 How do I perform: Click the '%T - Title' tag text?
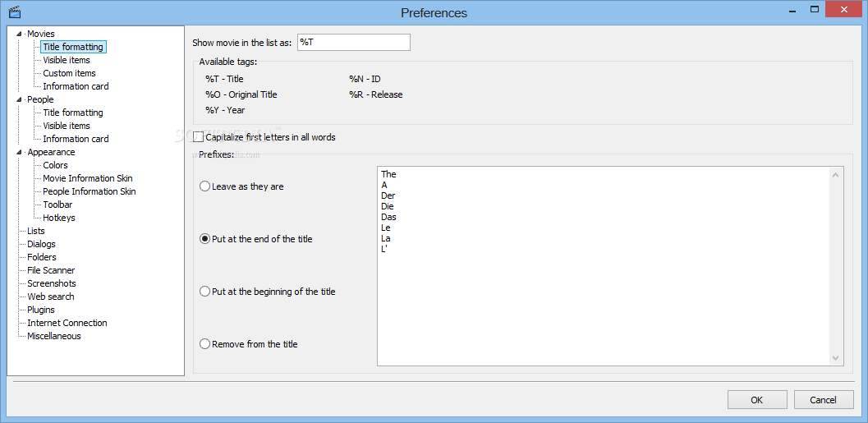click(224, 79)
